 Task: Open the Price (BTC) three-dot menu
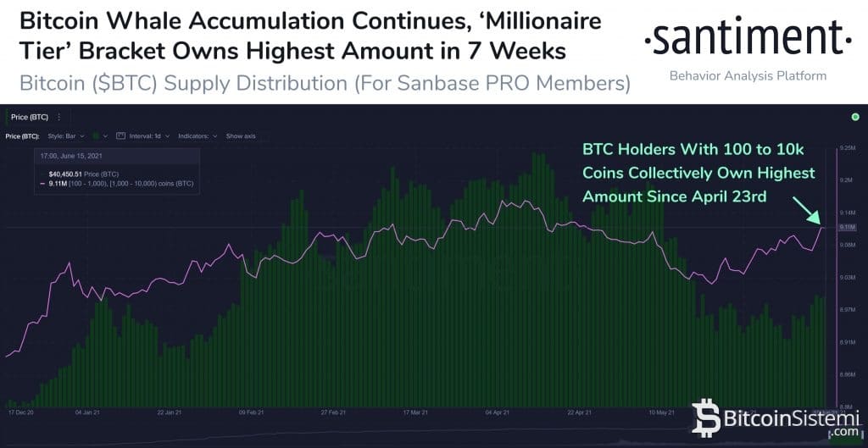58,117
